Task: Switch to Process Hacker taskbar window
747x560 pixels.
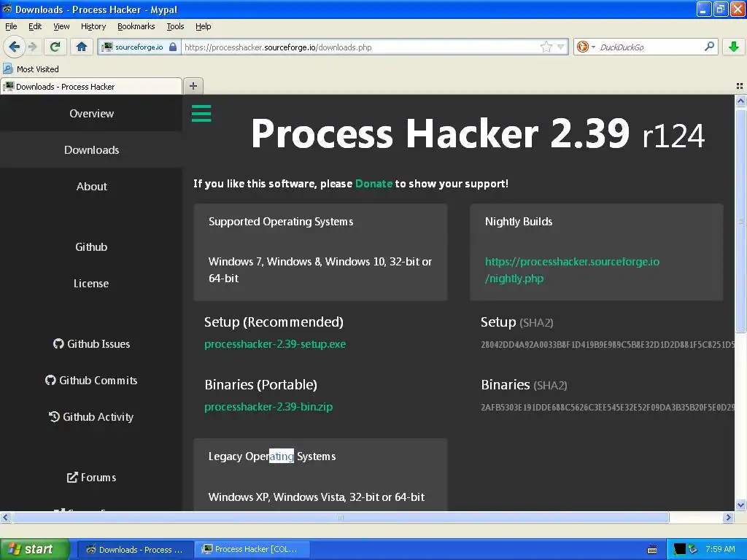Action: point(252,549)
